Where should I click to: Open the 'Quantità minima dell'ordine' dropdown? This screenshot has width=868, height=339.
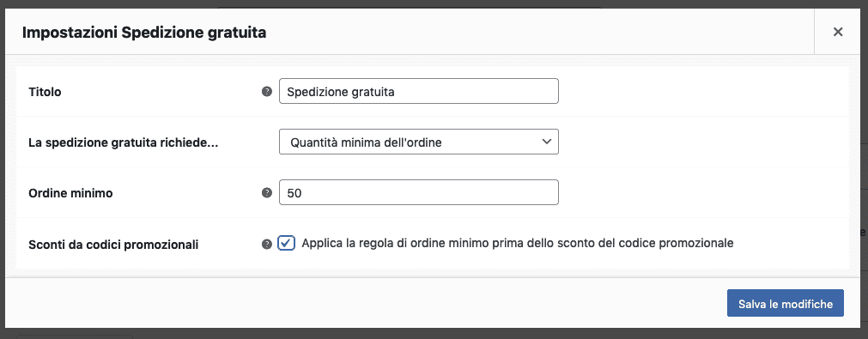tap(418, 142)
